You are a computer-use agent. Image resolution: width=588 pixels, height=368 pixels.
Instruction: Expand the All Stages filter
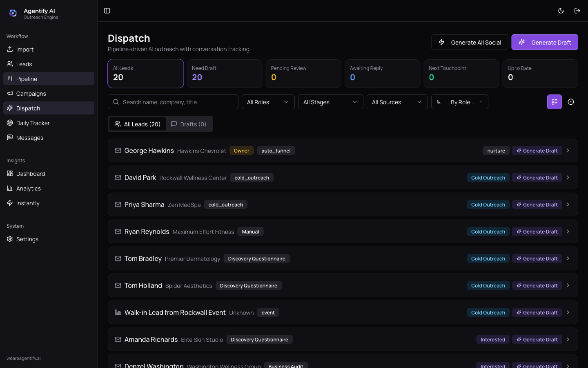330,102
